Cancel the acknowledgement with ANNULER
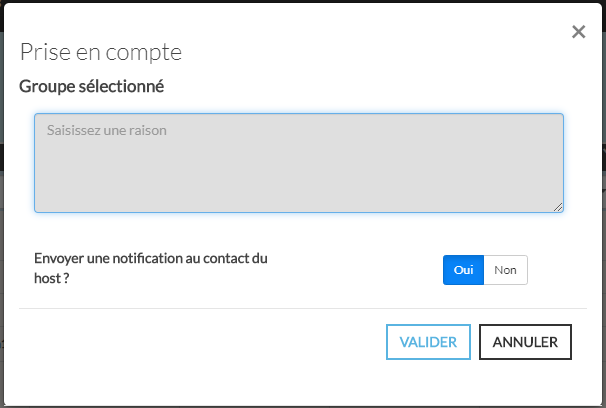This screenshot has height=408, width=606. (x=525, y=342)
